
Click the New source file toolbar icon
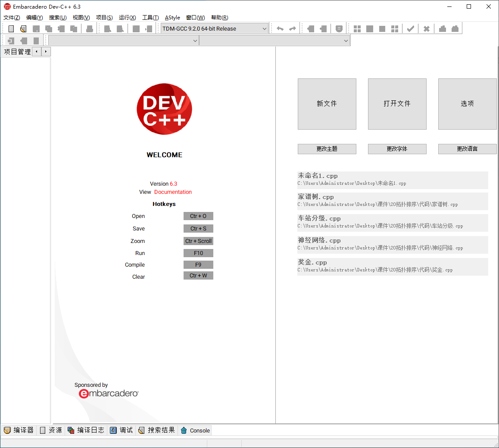pyautogui.click(x=11, y=28)
